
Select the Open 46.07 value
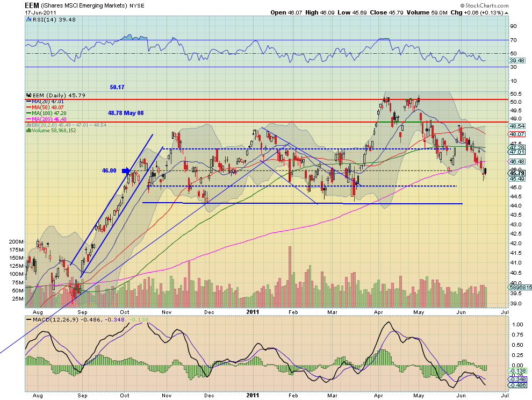tap(286, 12)
